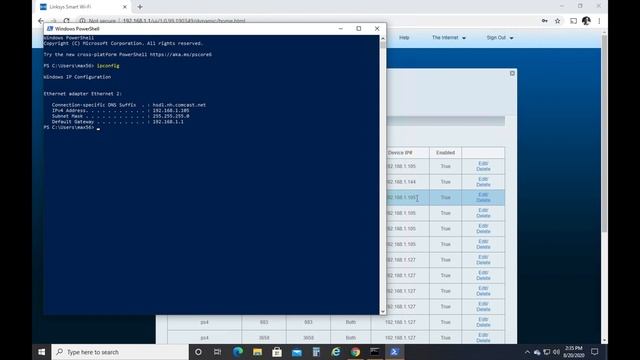Viewport: 640px width, 360px height.
Task: Select the Linksys Smart Wi-Fi browser tab
Action: point(84,7)
